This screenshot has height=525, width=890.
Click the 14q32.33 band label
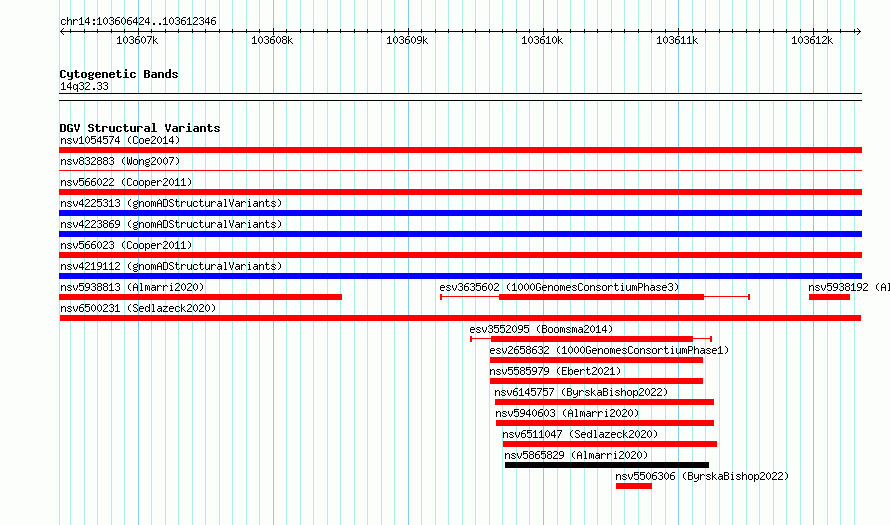point(84,86)
